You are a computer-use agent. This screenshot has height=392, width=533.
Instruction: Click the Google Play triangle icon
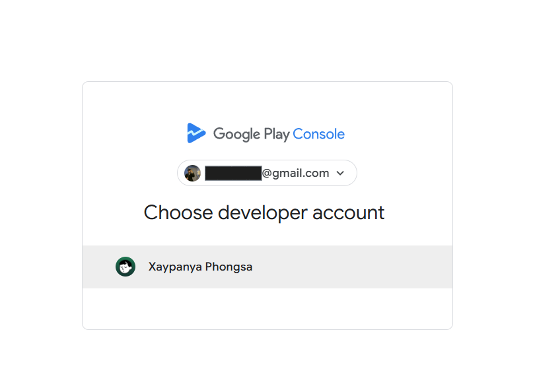click(x=196, y=134)
